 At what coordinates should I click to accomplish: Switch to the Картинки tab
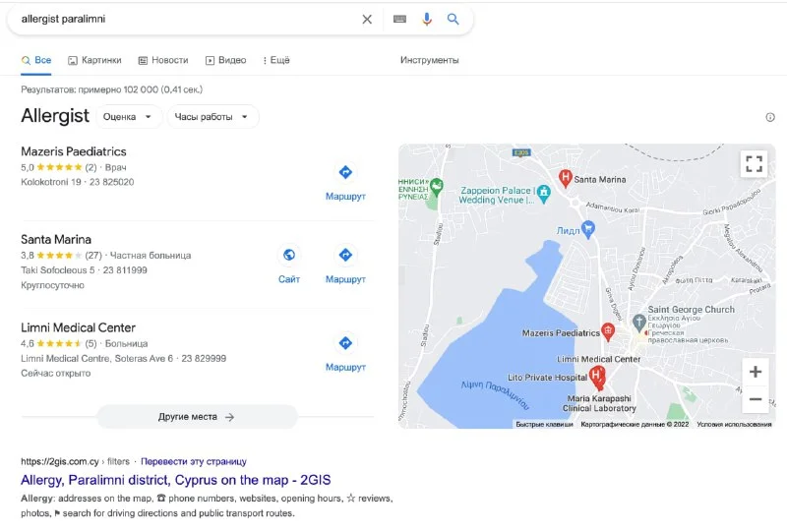[x=95, y=60]
